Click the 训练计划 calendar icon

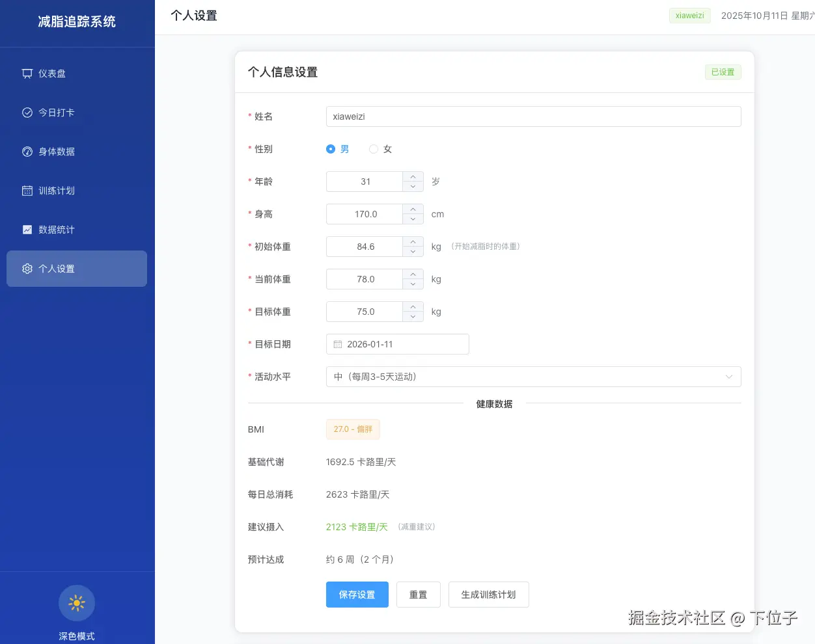pyautogui.click(x=27, y=191)
